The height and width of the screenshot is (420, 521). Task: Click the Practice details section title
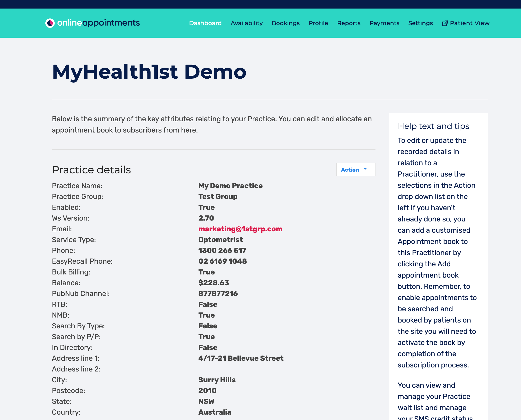click(x=91, y=170)
